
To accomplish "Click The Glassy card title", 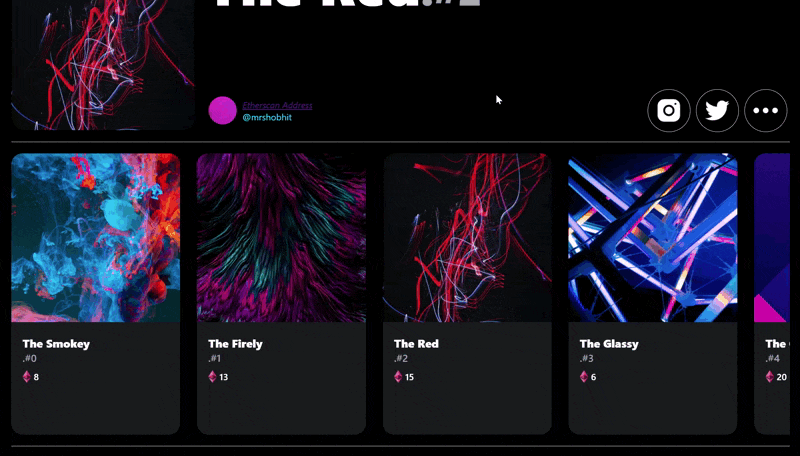I will 609,344.
